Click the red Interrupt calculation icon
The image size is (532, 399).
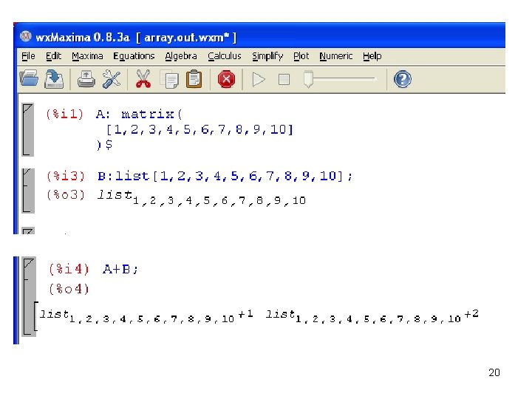[x=226, y=79]
